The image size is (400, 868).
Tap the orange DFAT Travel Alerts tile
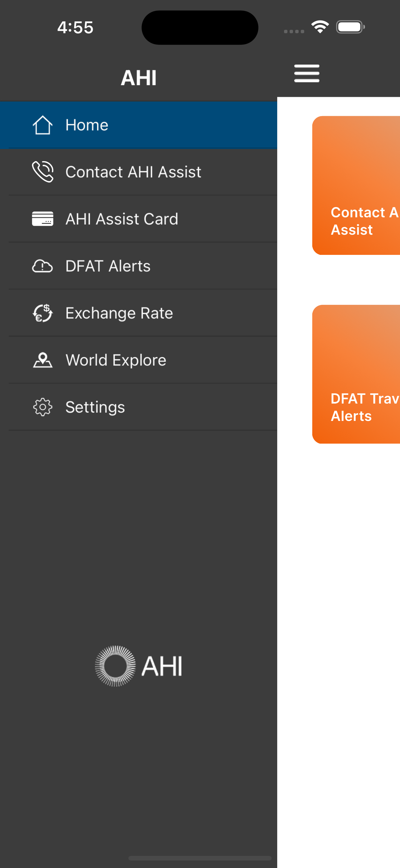pos(356,374)
